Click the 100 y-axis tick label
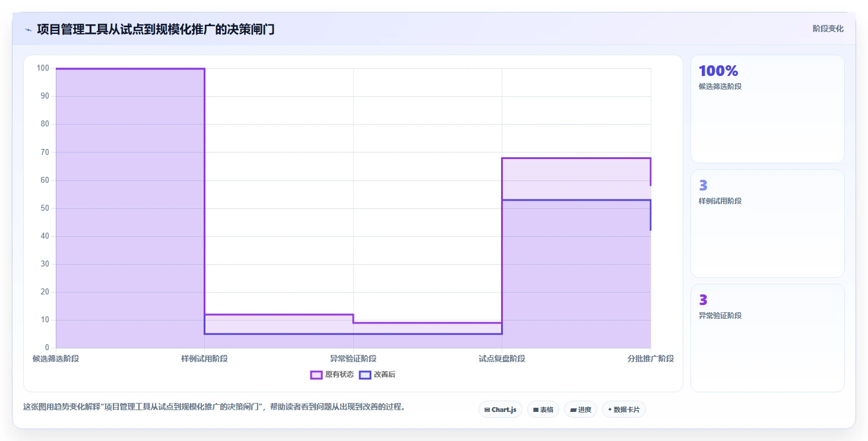 point(43,68)
